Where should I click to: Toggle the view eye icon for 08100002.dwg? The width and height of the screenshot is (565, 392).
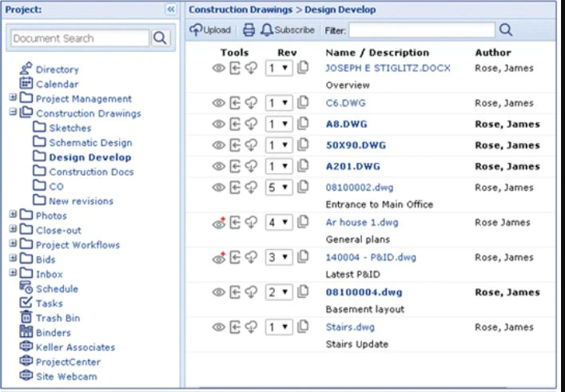point(218,188)
